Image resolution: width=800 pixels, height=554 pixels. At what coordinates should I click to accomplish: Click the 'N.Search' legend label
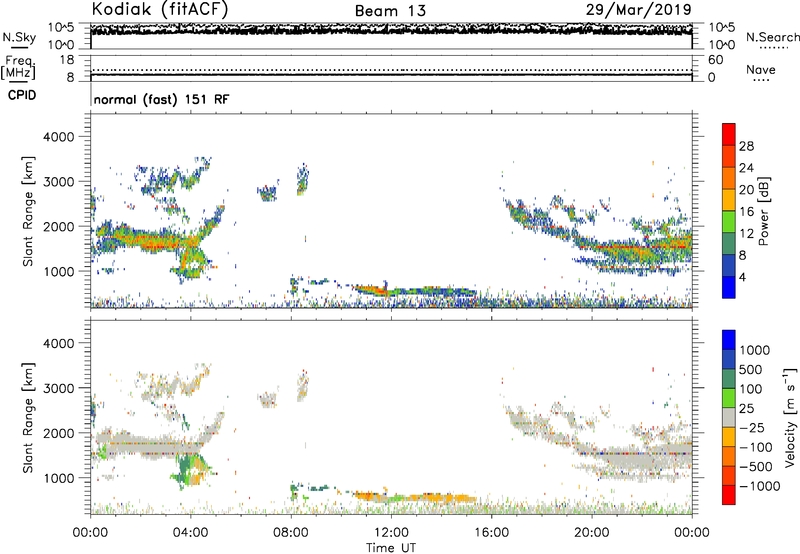(x=772, y=37)
